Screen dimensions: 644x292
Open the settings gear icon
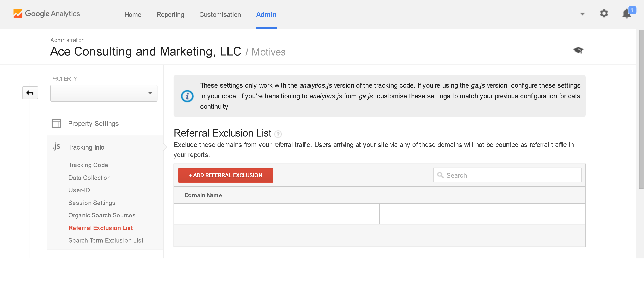pyautogui.click(x=604, y=13)
